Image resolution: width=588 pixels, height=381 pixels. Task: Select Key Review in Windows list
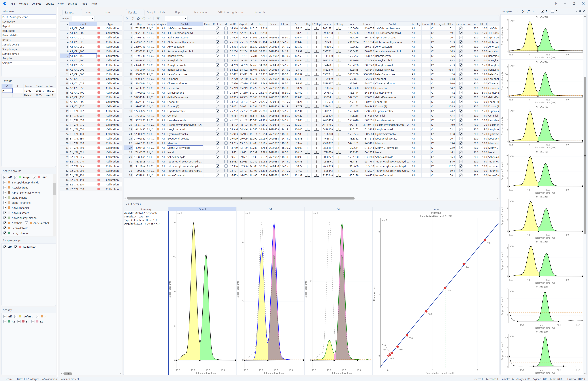[29, 22]
